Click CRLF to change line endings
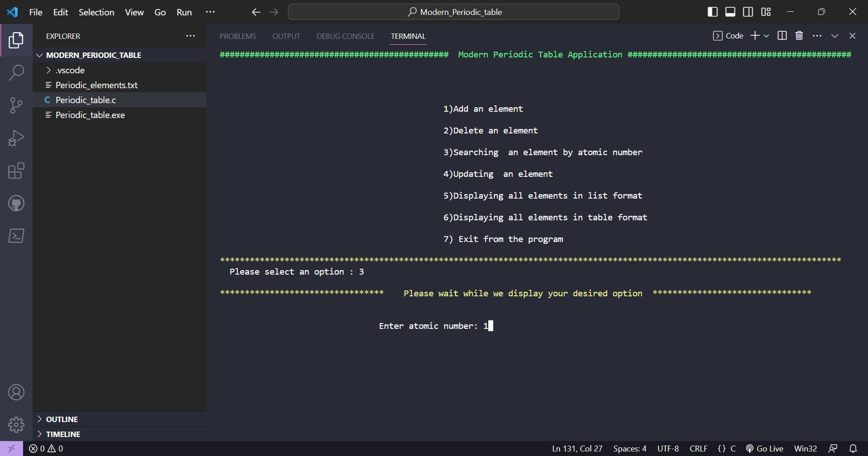 pyautogui.click(x=698, y=448)
